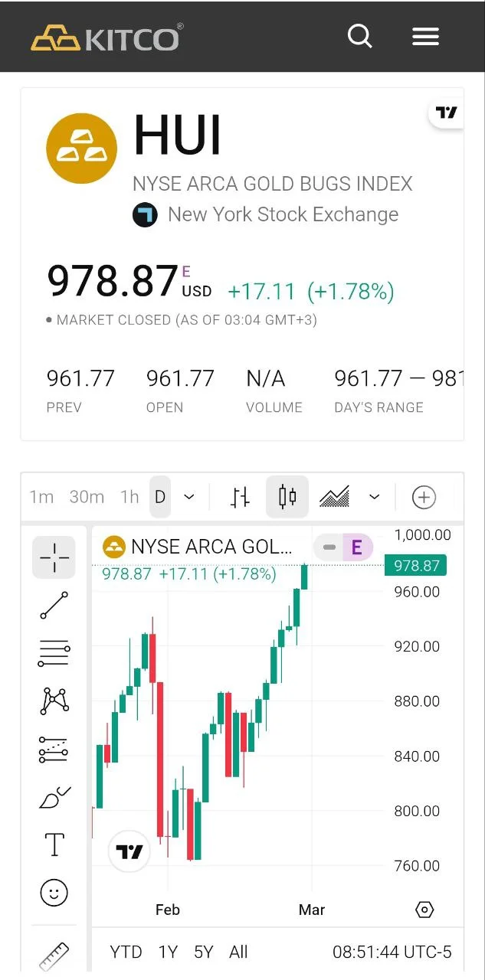Screen dimensions: 485x980
Task: Open the hamburger navigation menu
Action: tap(425, 36)
